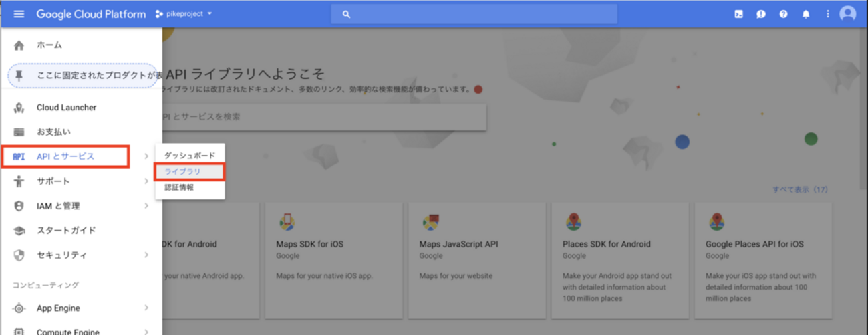The height and width of the screenshot is (335, 868).
Task: Click the Maps SDK for iOS icon
Action: pos(287,222)
